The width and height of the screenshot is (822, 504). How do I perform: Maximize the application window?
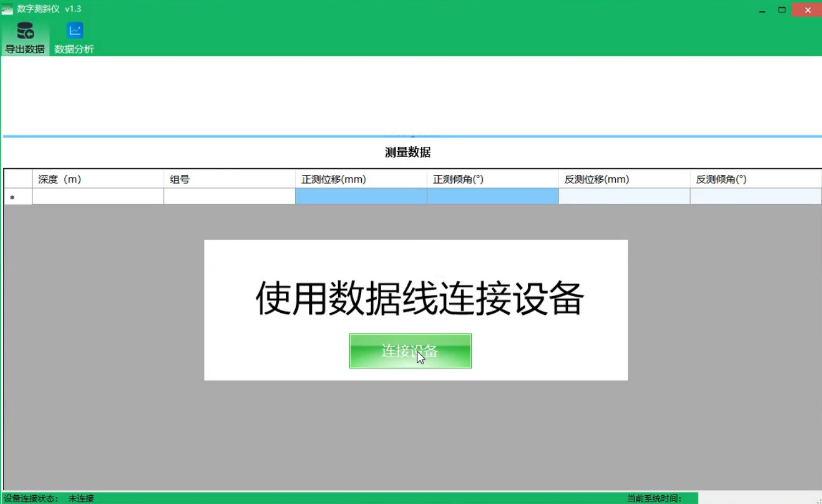[x=782, y=10]
